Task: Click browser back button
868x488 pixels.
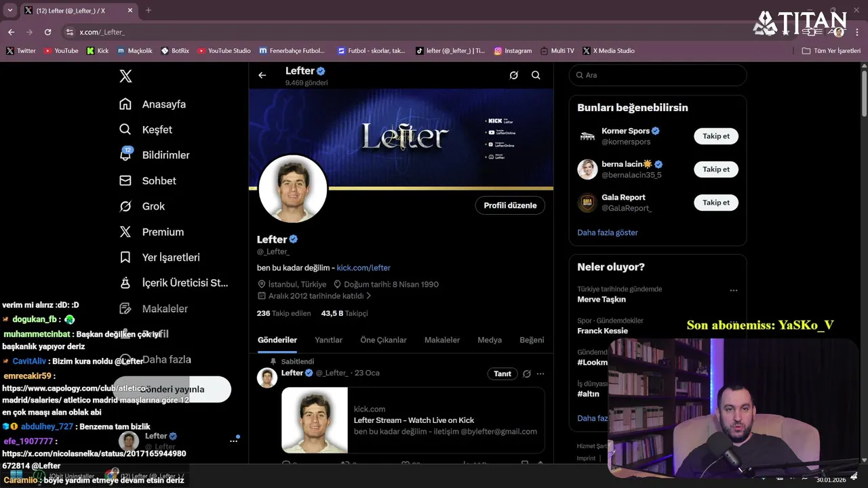Action: pyautogui.click(x=11, y=32)
